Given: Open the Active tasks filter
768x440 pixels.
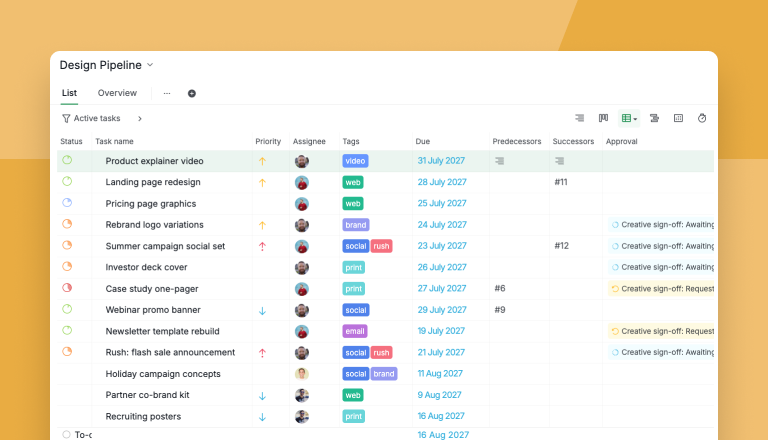Looking at the screenshot, I should [x=91, y=118].
